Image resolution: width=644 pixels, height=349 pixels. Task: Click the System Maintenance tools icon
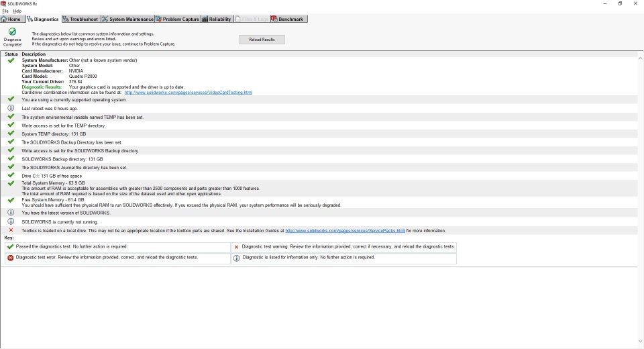pyautogui.click(x=105, y=19)
